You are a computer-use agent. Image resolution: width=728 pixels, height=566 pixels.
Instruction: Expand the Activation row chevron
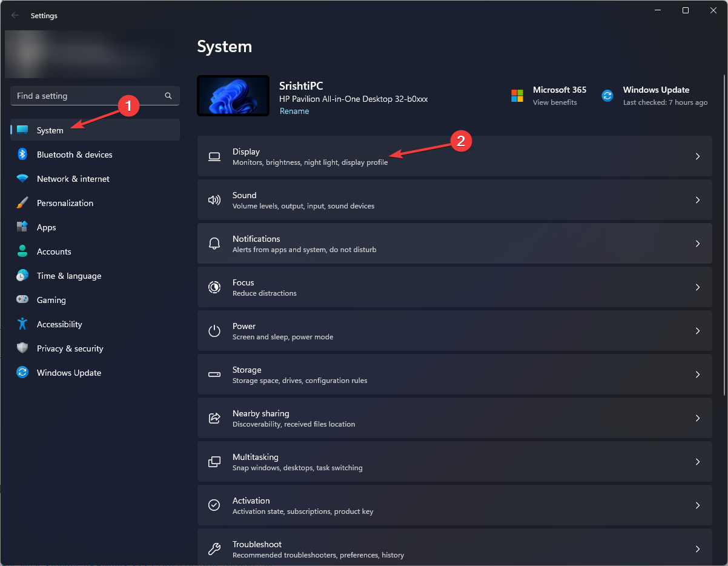[x=698, y=505]
